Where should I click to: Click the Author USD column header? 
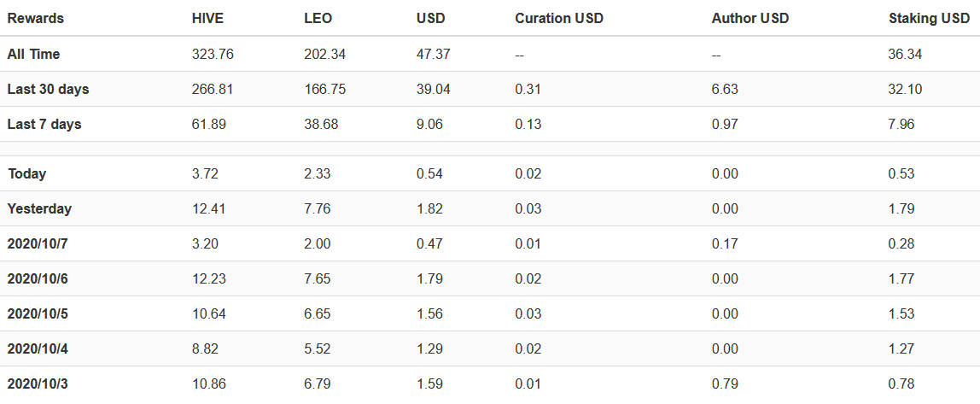tap(750, 19)
